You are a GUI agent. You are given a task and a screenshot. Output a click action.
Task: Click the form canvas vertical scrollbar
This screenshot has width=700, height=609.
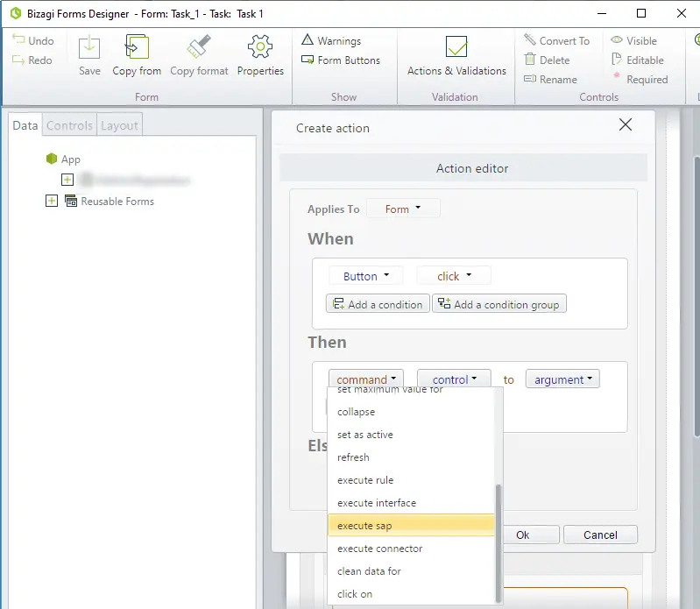(696, 295)
